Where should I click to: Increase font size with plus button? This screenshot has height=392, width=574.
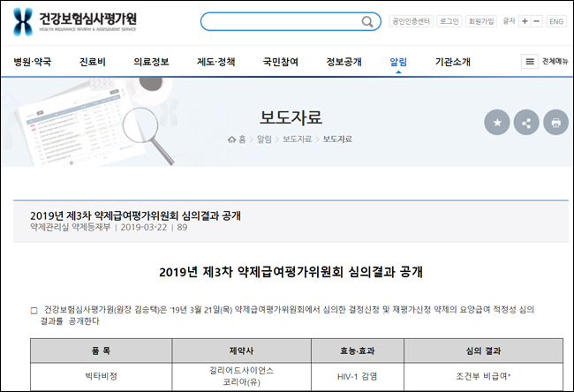coord(525,21)
